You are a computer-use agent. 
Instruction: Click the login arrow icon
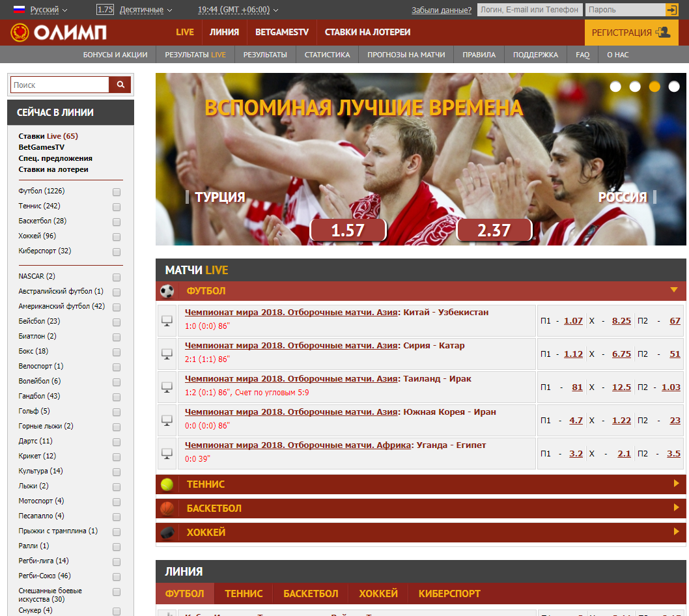pos(672,10)
